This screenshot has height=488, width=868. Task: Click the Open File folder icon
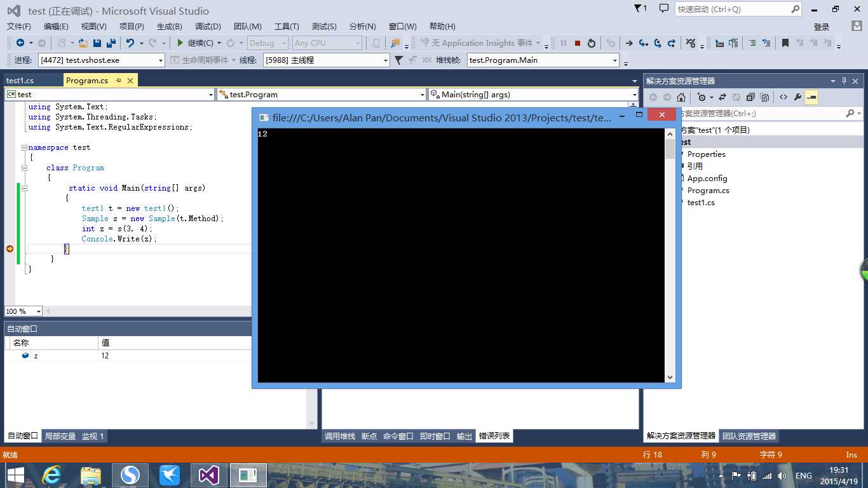pyautogui.click(x=84, y=43)
